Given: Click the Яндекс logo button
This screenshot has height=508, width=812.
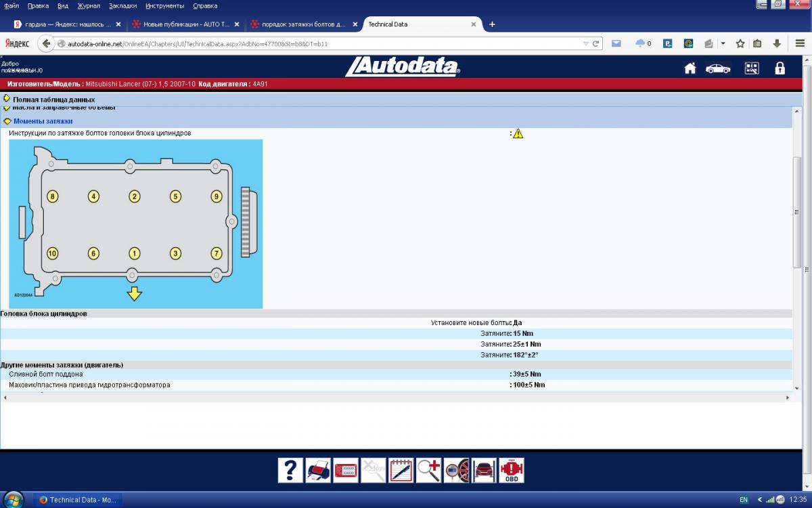Looking at the screenshot, I should click(x=17, y=43).
